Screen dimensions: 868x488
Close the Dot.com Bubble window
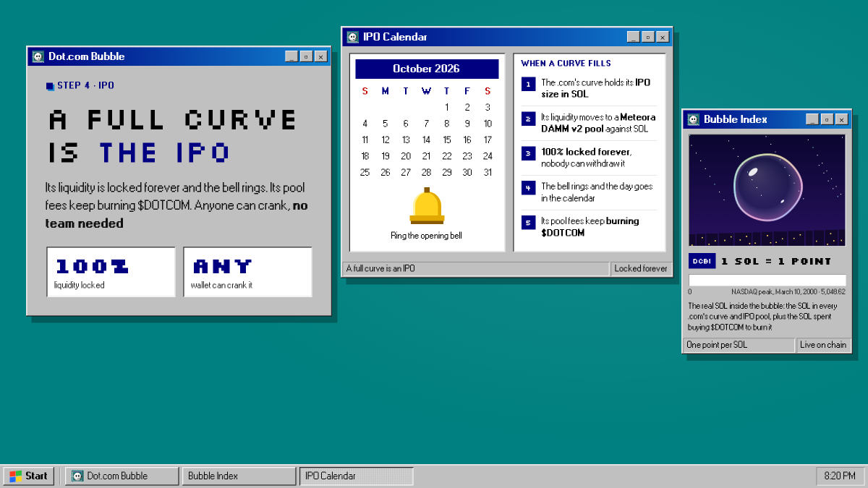(320, 56)
